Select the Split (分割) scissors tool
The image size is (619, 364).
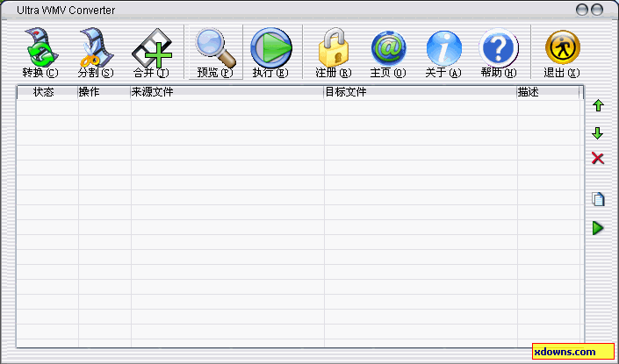pyautogui.click(x=96, y=52)
